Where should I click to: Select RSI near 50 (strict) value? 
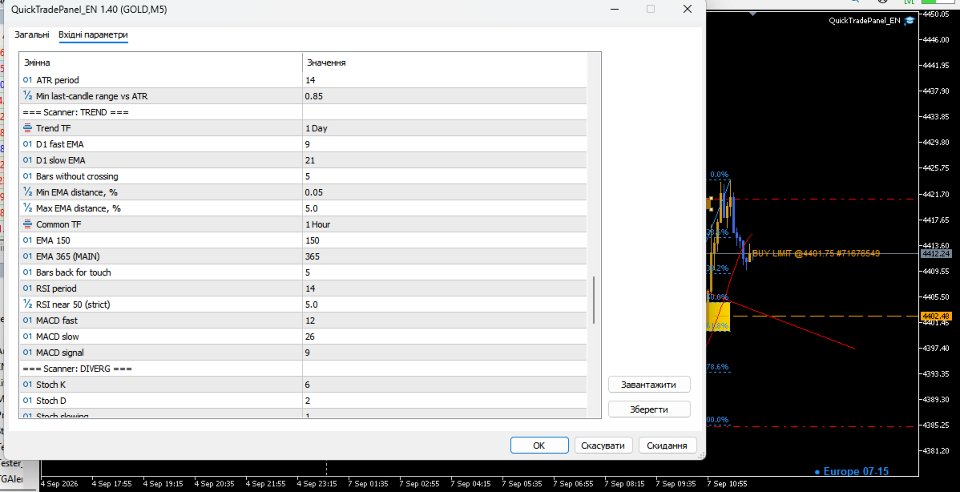(444, 305)
